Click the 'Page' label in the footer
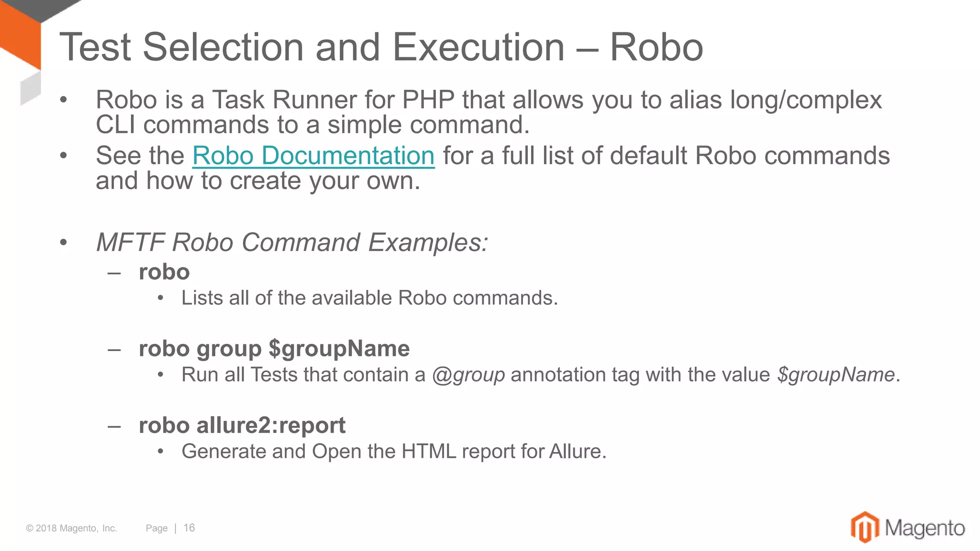980x551 pixels. coord(156,528)
